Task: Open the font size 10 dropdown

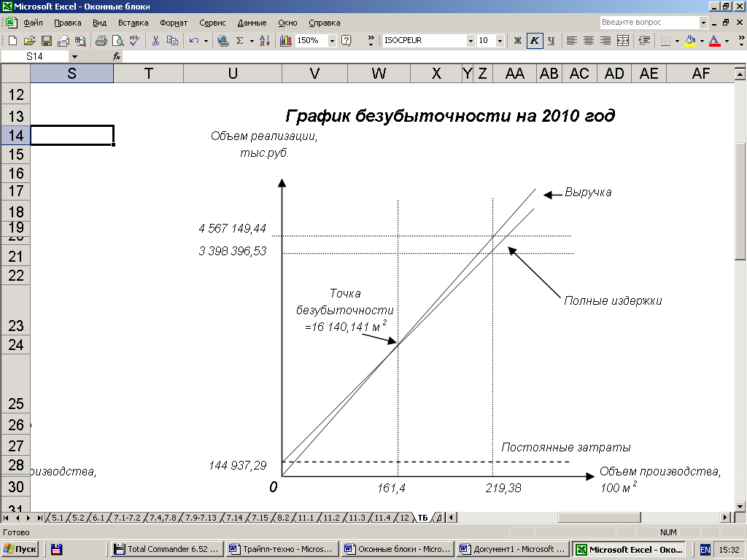Action: tap(500, 41)
